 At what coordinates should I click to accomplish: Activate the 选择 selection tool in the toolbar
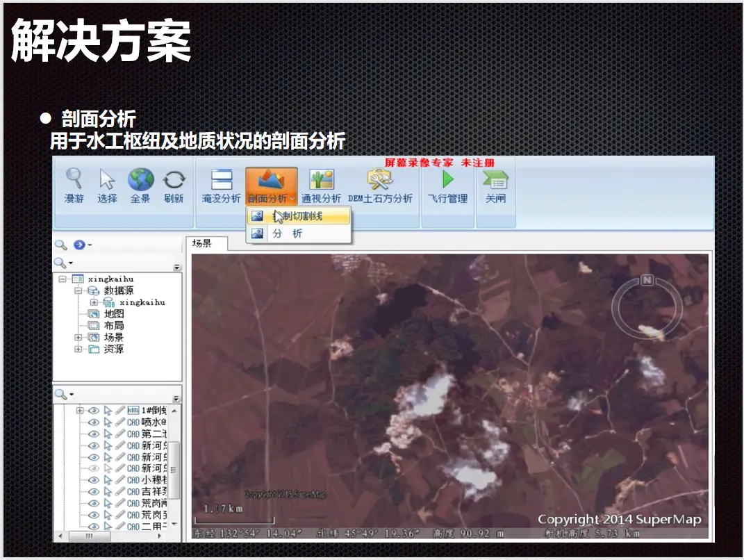point(107,186)
